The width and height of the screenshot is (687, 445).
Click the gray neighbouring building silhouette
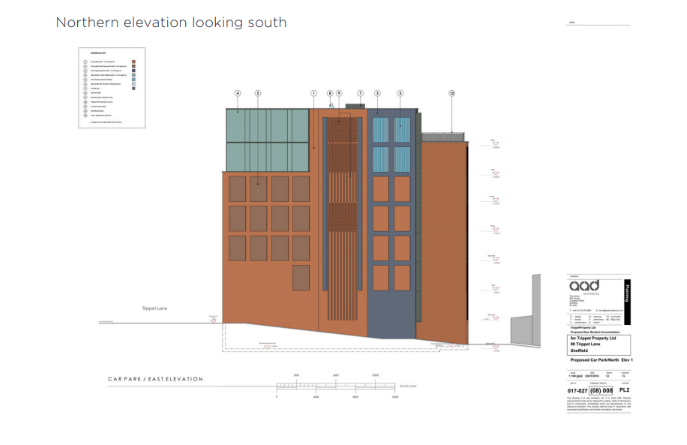(524, 328)
